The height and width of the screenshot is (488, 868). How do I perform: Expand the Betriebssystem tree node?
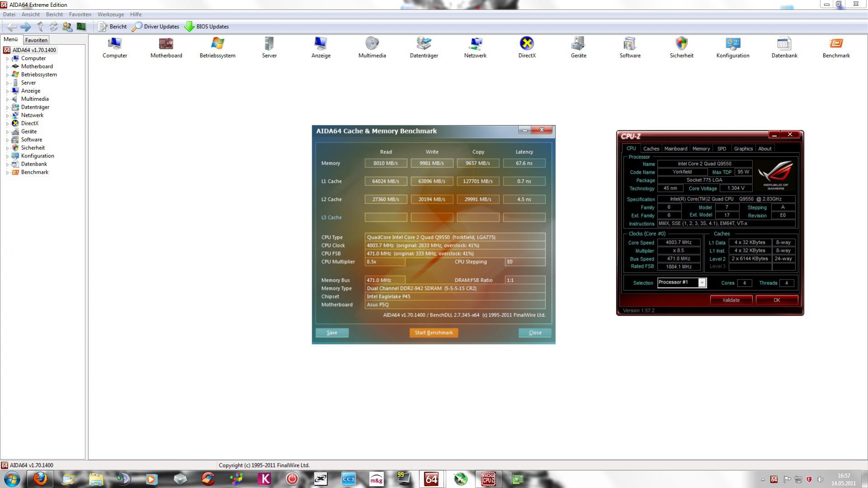[x=7, y=75]
